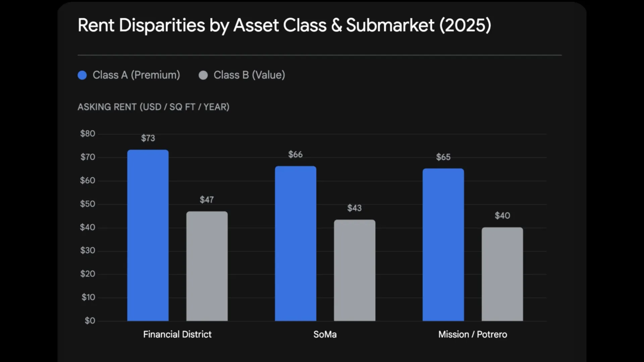Click the chart title Rent Disparities heading
Viewport: 644px width, 362px height.
tap(284, 25)
